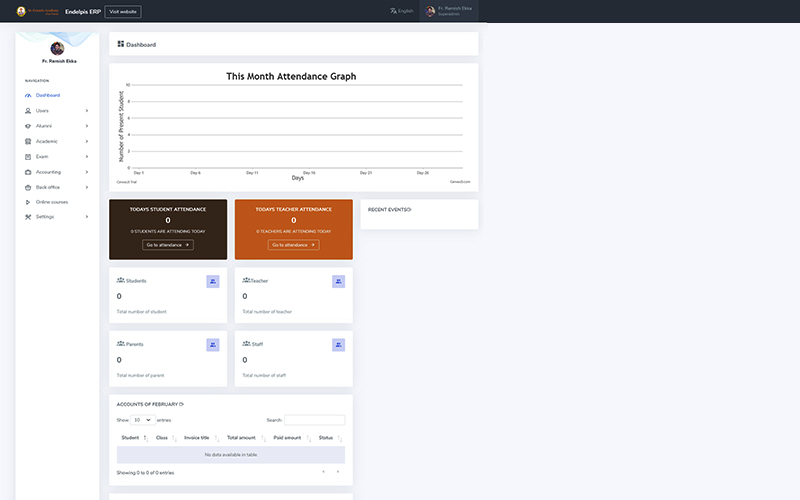Open the Dashboard menu item
800x500 pixels.
point(48,95)
